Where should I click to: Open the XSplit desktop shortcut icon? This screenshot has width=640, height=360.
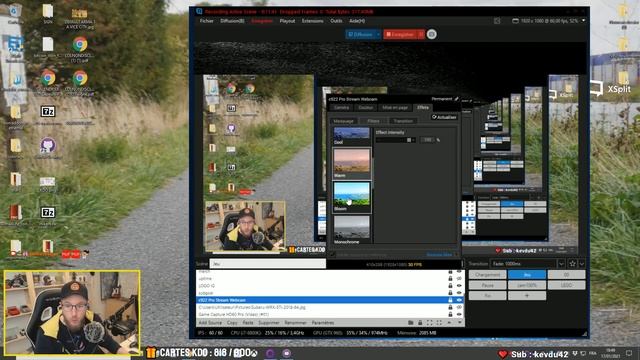pos(611,89)
